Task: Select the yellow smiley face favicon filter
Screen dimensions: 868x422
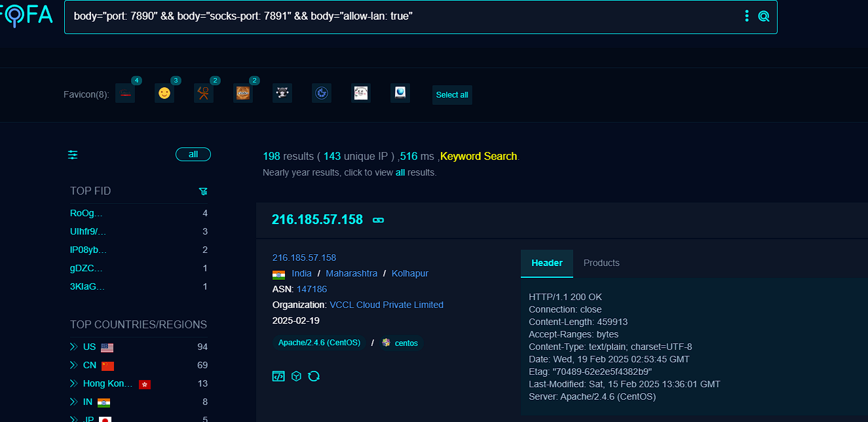Action: (164, 94)
